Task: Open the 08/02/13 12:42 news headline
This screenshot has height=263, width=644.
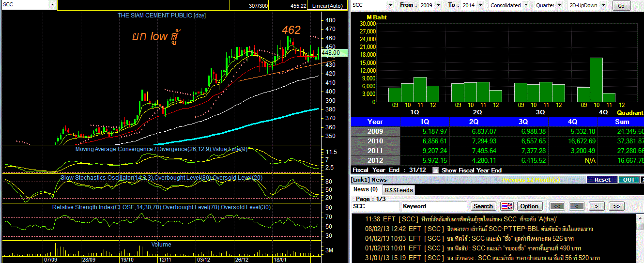Action: click(x=479, y=229)
